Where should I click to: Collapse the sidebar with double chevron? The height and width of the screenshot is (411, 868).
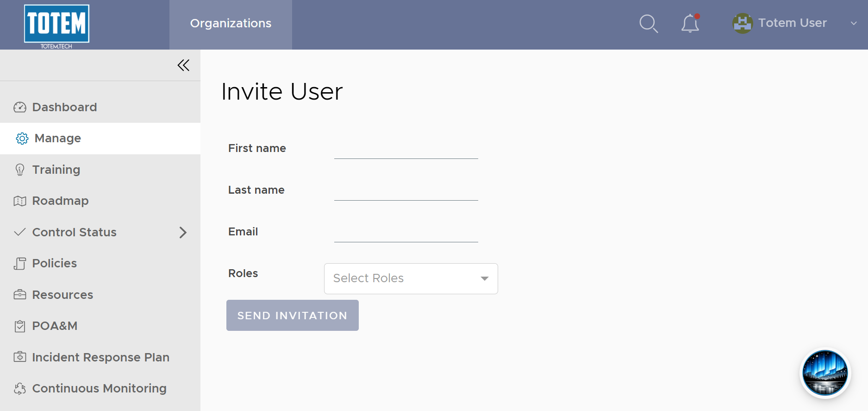183,65
